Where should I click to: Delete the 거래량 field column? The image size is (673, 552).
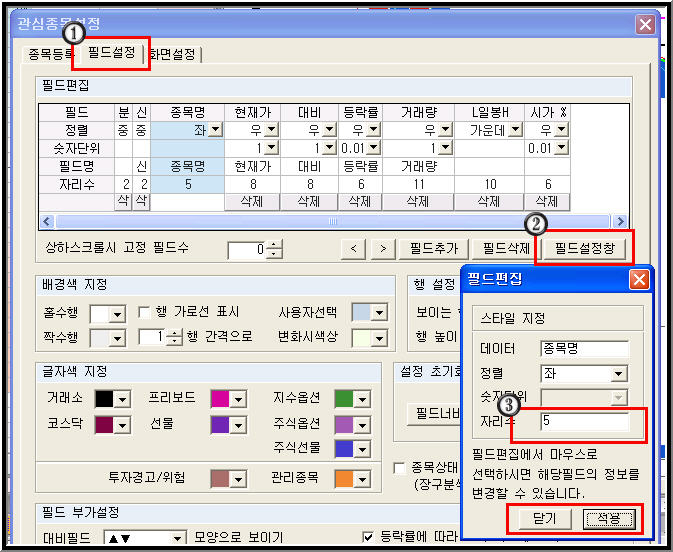click(x=418, y=201)
